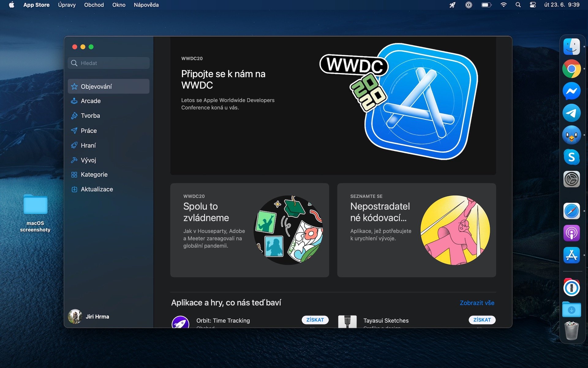
Task: Click the Aktualizace sidebar label
Action: tap(97, 189)
